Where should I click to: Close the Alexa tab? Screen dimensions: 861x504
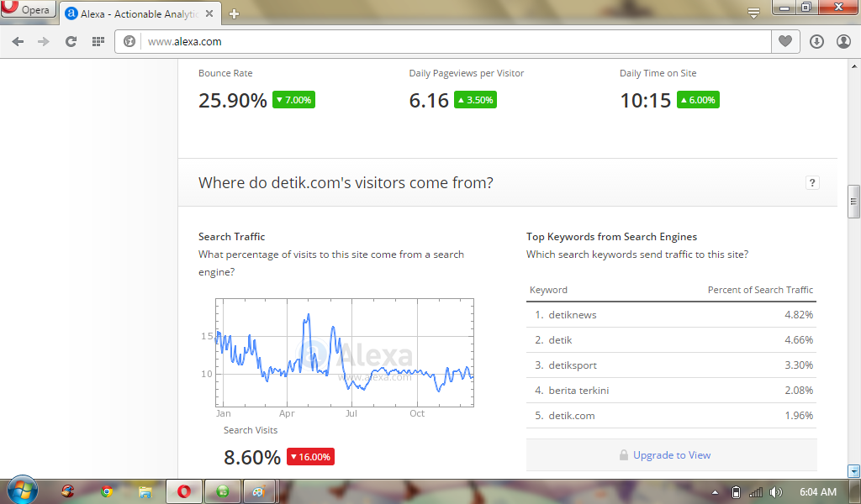point(209,13)
